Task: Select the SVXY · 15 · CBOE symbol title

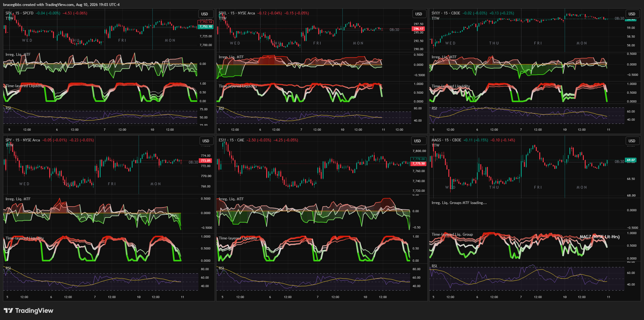Action: click(x=446, y=13)
